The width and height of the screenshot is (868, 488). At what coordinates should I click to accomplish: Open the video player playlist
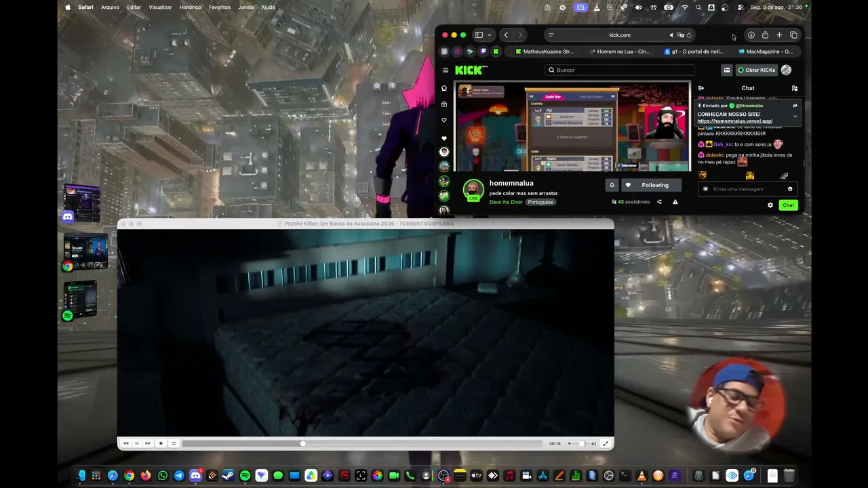tap(174, 443)
